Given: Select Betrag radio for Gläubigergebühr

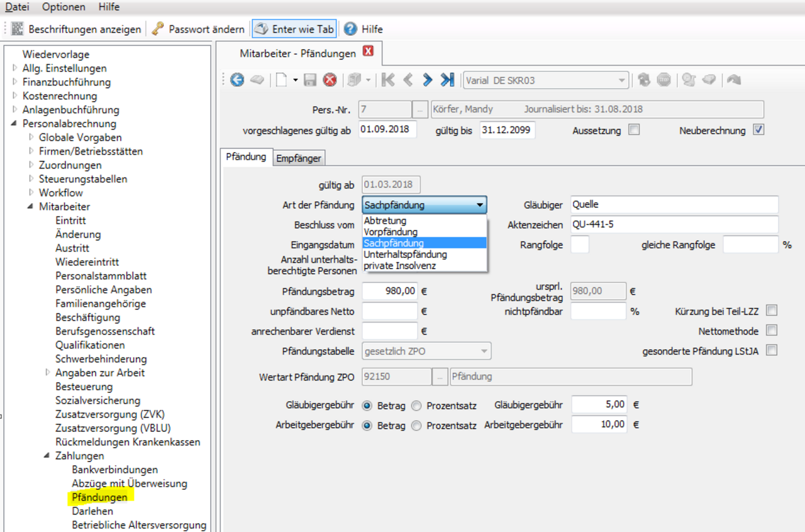Looking at the screenshot, I should click(x=367, y=406).
